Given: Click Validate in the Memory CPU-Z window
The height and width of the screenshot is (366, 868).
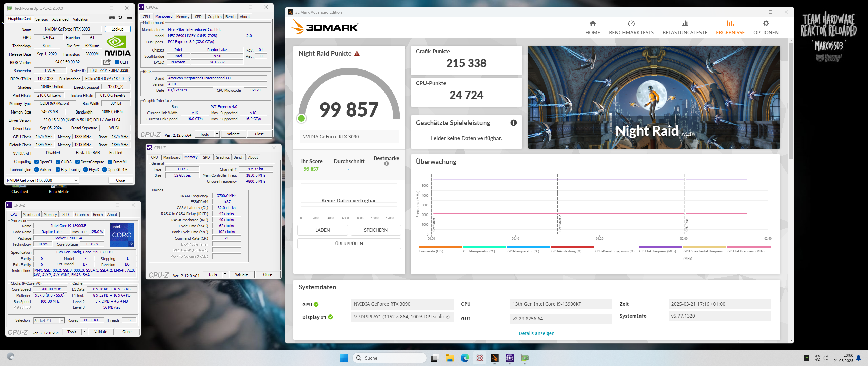Looking at the screenshot, I should pyautogui.click(x=241, y=274).
